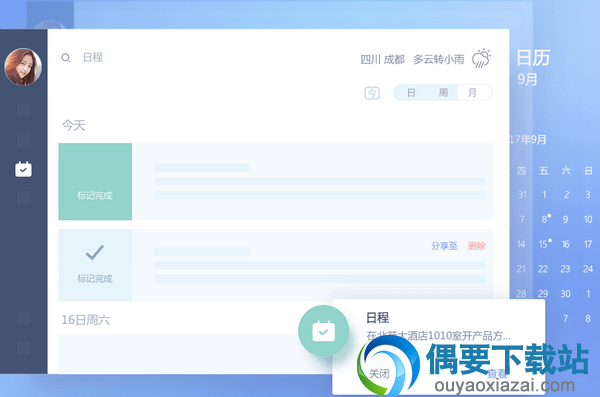Viewport: 600px width, 397px height.
Task: Select date 17 in the calendar
Action: (x=588, y=244)
